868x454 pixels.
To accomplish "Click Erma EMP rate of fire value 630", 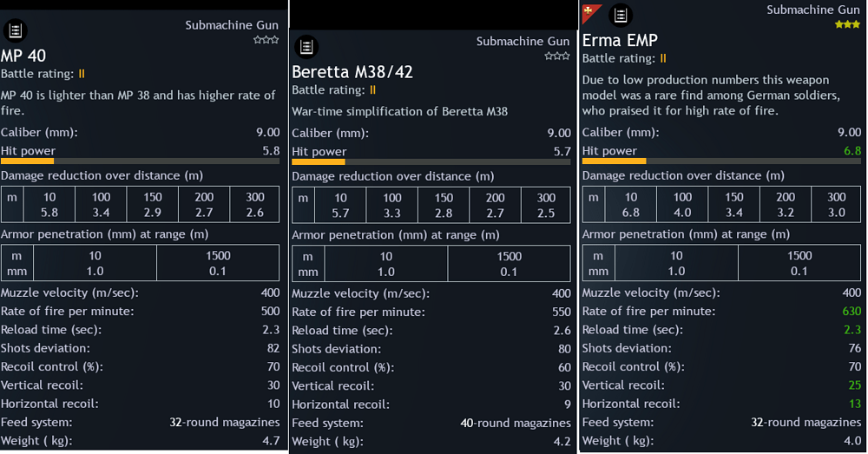I will (x=852, y=311).
